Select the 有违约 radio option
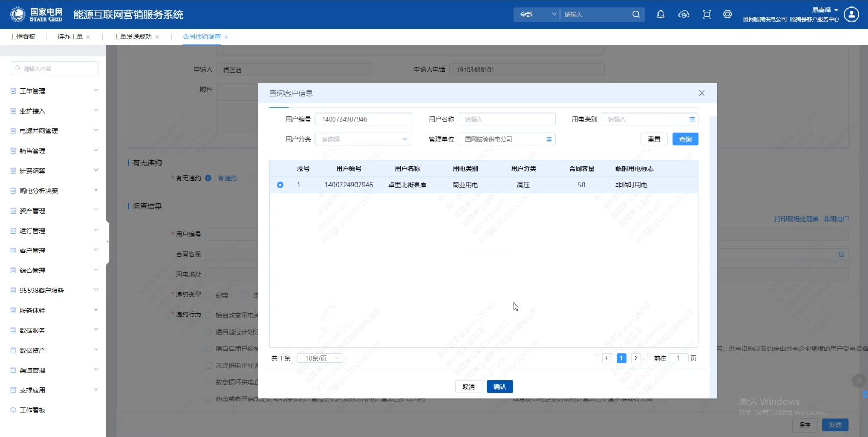 tap(208, 178)
